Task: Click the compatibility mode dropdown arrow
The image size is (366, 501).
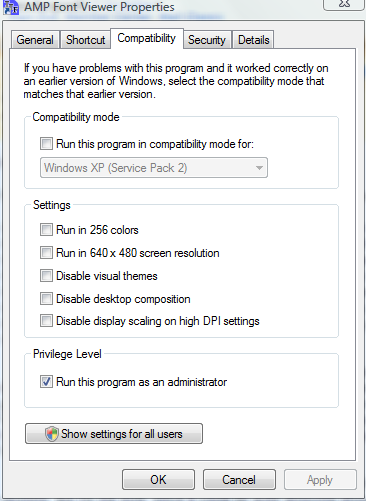Action: click(259, 168)
